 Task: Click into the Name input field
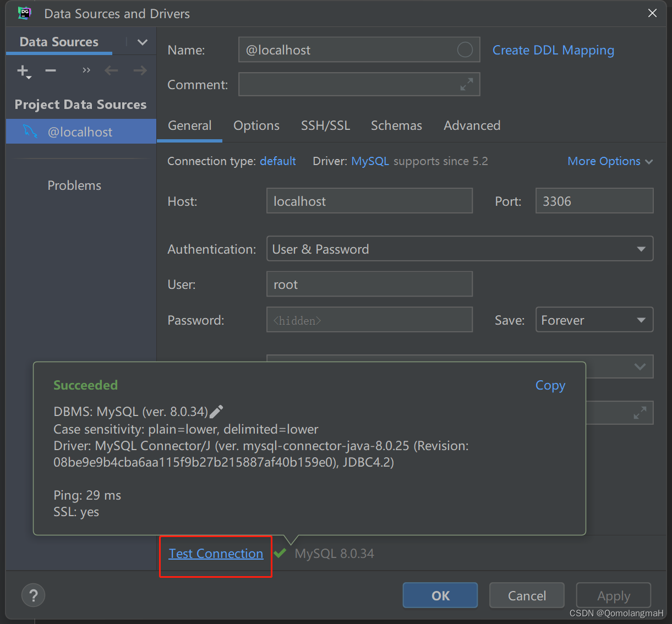point(359,50)
